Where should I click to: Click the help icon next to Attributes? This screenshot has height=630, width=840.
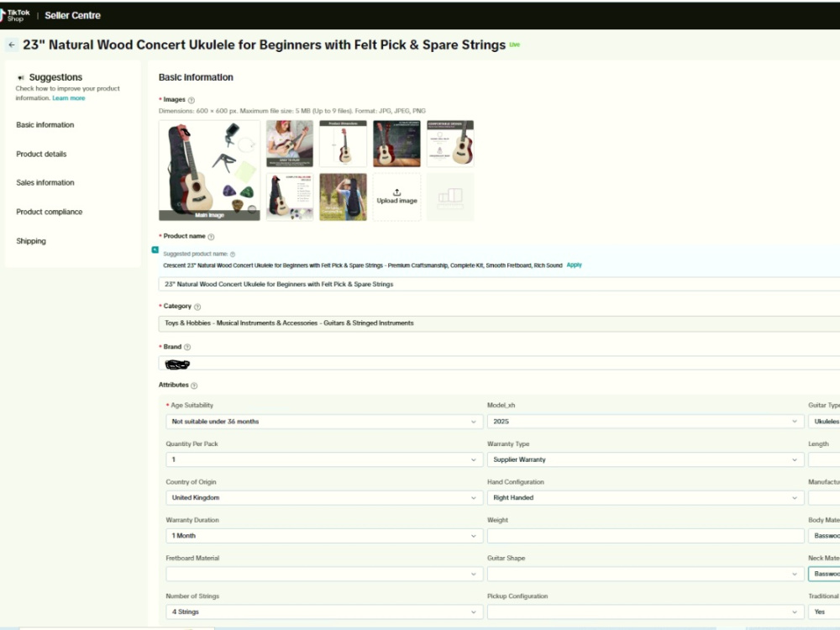(194, 386)
